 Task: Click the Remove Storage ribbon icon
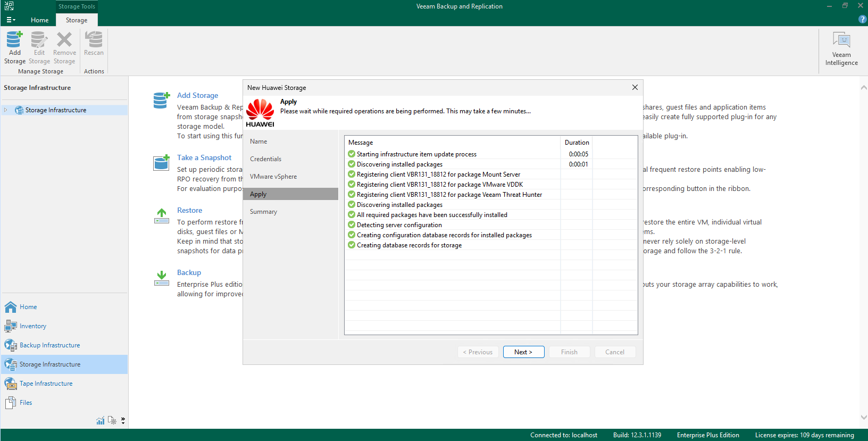[x=64, y=47]
